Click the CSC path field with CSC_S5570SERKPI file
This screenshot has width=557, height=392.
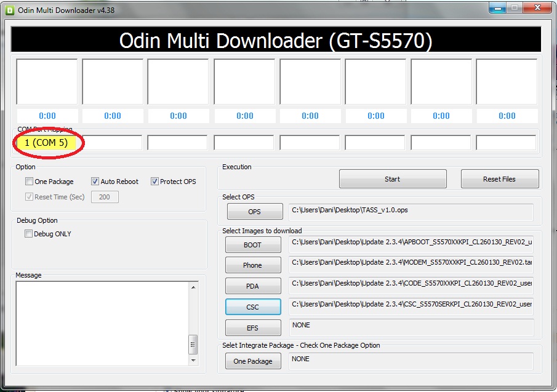[411, 307]
